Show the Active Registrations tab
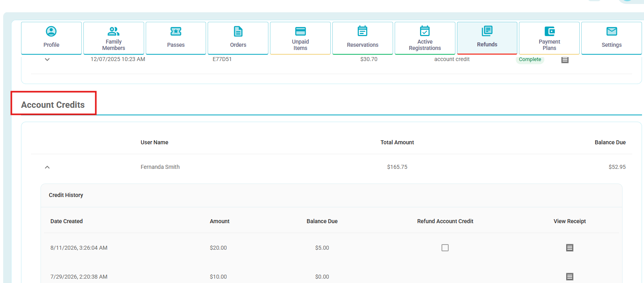644x283 pixels. point(425,38)
